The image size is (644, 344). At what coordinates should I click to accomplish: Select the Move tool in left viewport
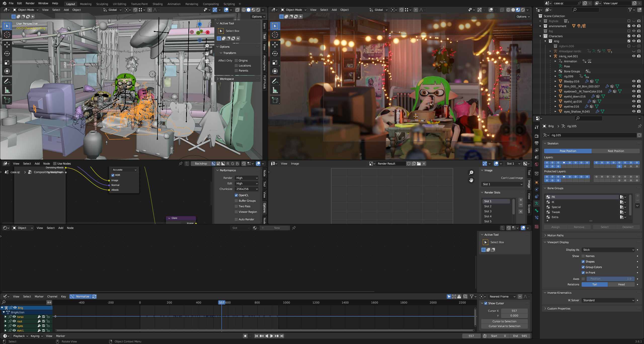pos(7,45)
